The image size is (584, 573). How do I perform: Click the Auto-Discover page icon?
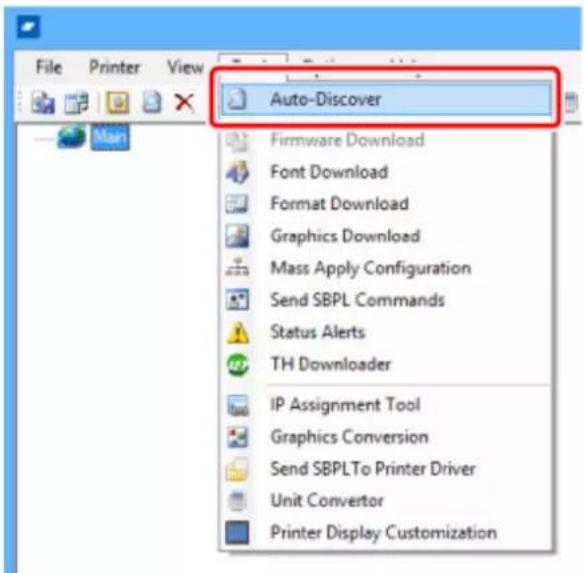237,99
